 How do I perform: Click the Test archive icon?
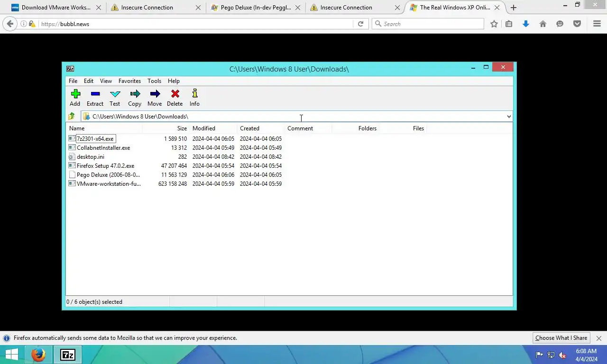[115, 94]
